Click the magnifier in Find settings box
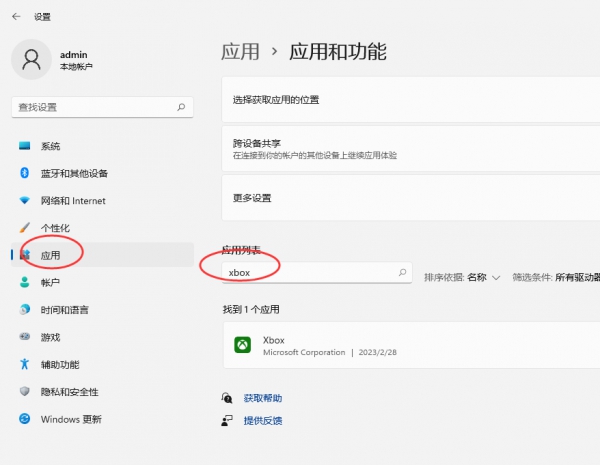600x465 pixels. [181, 107]
